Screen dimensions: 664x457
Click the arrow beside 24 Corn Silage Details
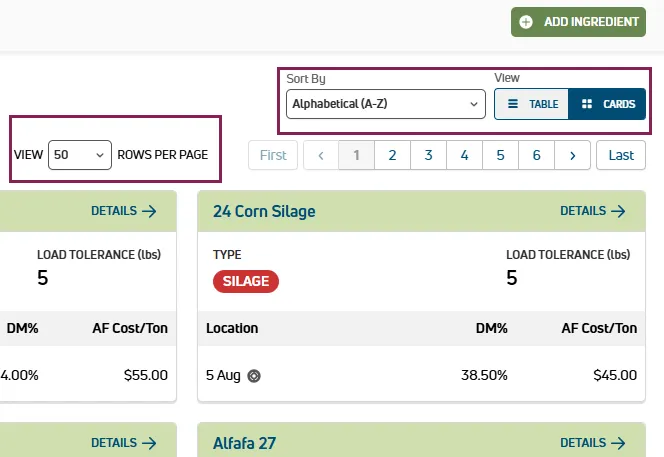pos(618,211)
